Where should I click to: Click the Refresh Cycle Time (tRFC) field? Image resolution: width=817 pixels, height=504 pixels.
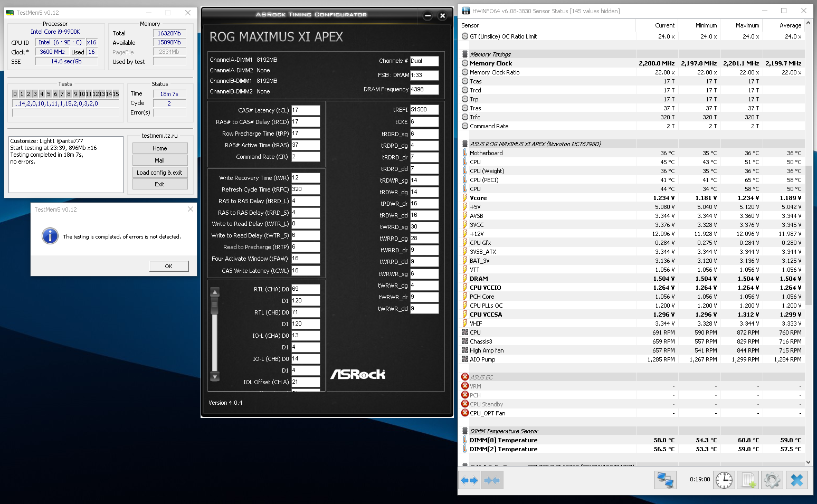[x=306, y=189]
